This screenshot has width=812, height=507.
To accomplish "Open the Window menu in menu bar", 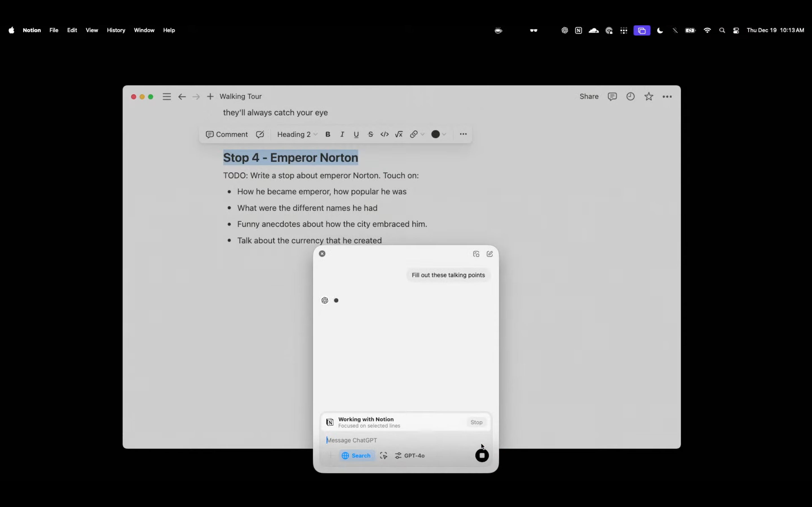I will tap(144, 30).
